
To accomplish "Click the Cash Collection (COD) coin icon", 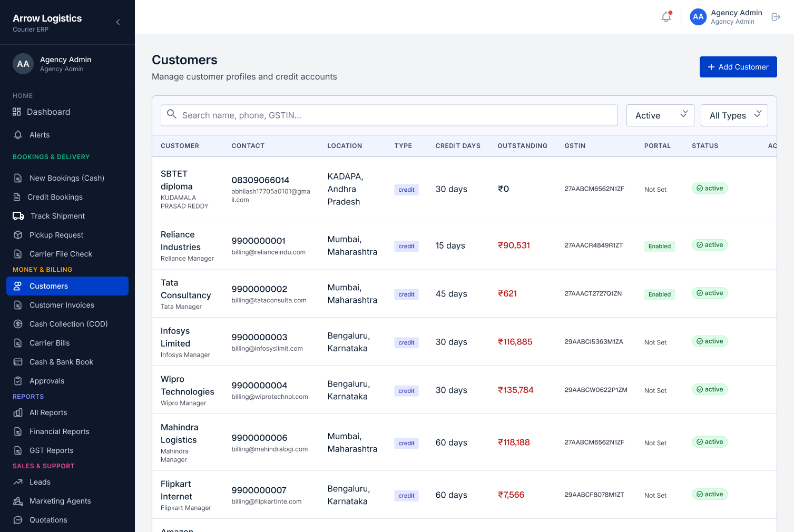I will (x=18, y=324).
